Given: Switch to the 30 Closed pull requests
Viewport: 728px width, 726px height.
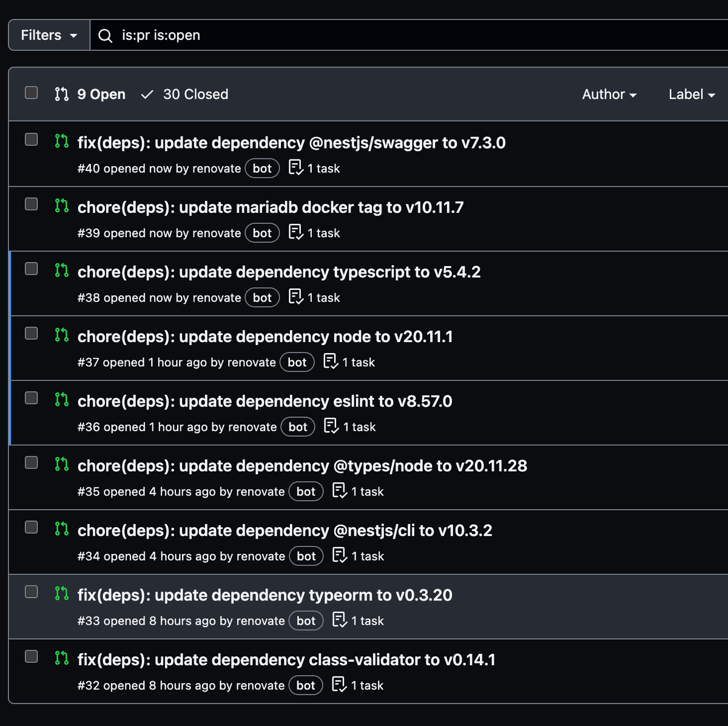Looking at the screenshot, I should point(185,95).
